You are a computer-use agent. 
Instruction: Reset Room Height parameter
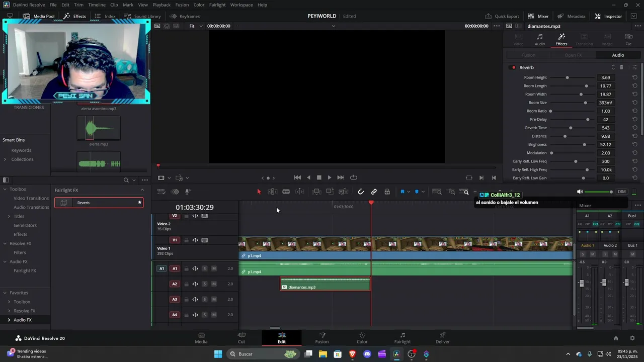pos(635,77)
